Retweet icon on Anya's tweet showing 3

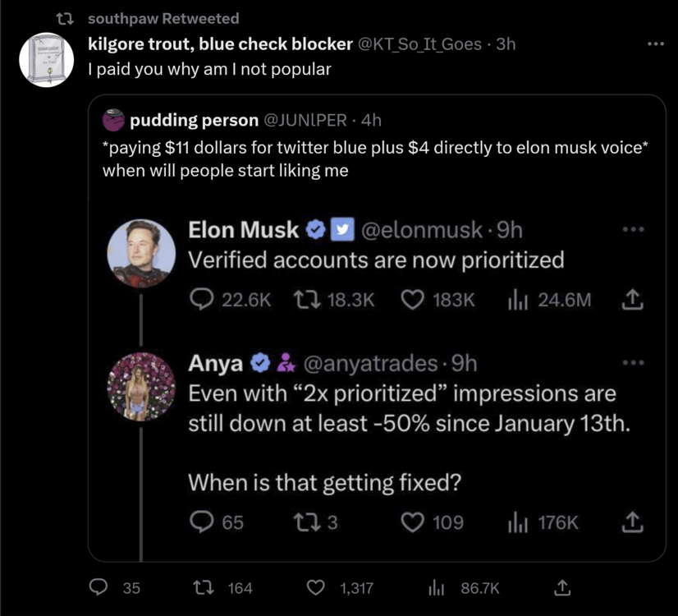(x=306, y=522)
